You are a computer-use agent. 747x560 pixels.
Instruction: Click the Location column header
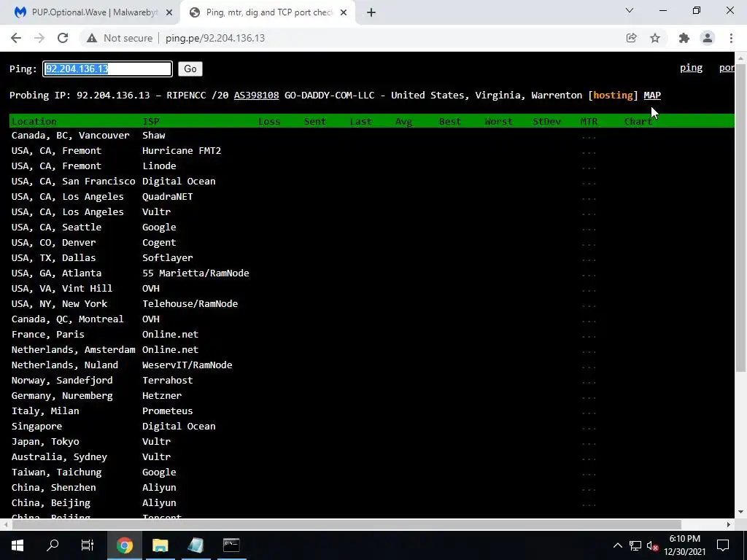click(34, 121)
